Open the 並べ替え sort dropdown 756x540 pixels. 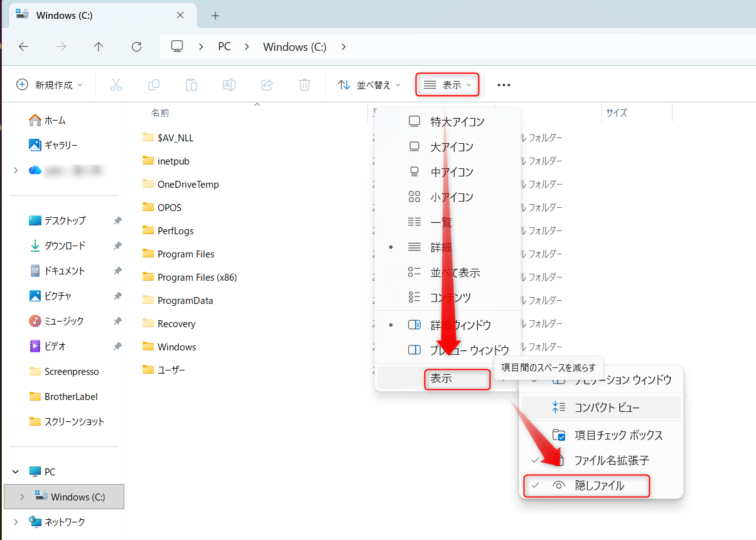coord(369,85)
